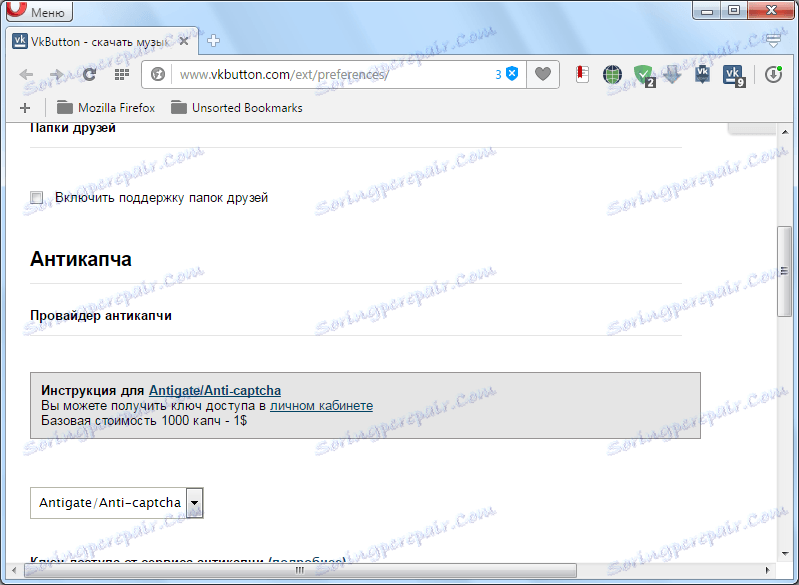Click the vertical scrollbar up arrow
The width and height of the screenshot is (799, 585).
[x=784, y=132]
